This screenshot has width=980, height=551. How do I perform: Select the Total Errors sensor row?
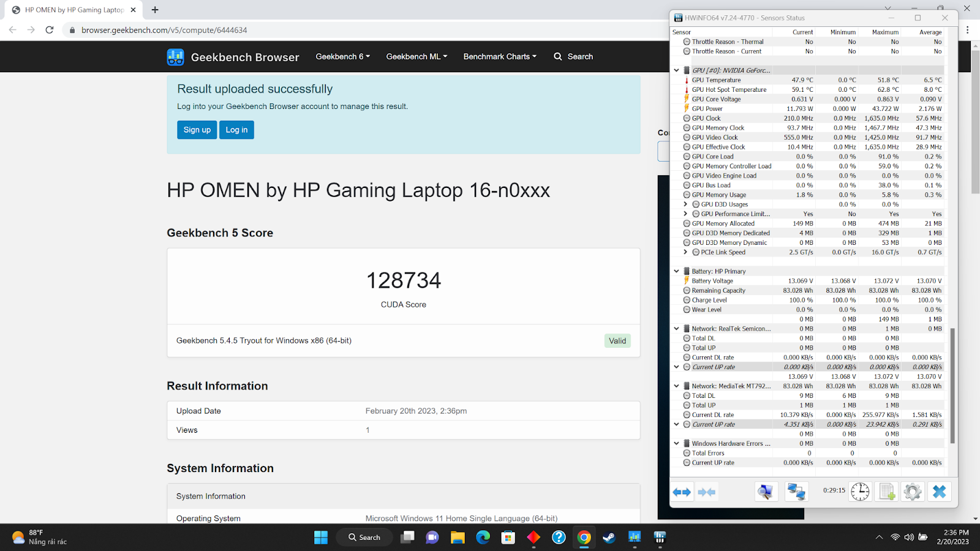[809, 453]
